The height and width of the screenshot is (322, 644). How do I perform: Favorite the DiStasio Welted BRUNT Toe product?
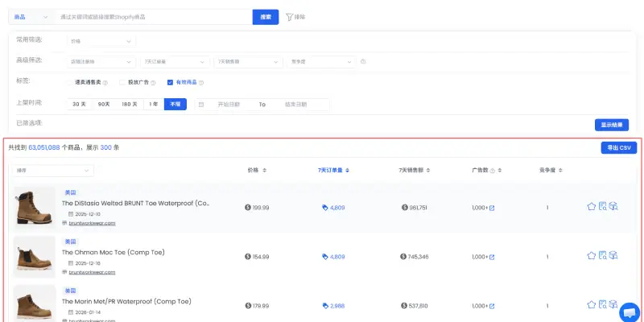coord(592,207)
